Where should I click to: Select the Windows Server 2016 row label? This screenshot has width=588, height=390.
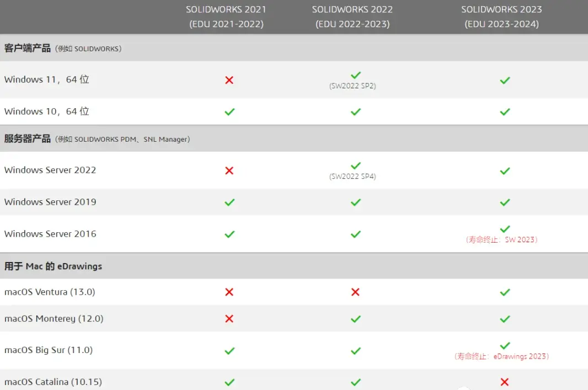pyautogui.click(x=50, y=234)
